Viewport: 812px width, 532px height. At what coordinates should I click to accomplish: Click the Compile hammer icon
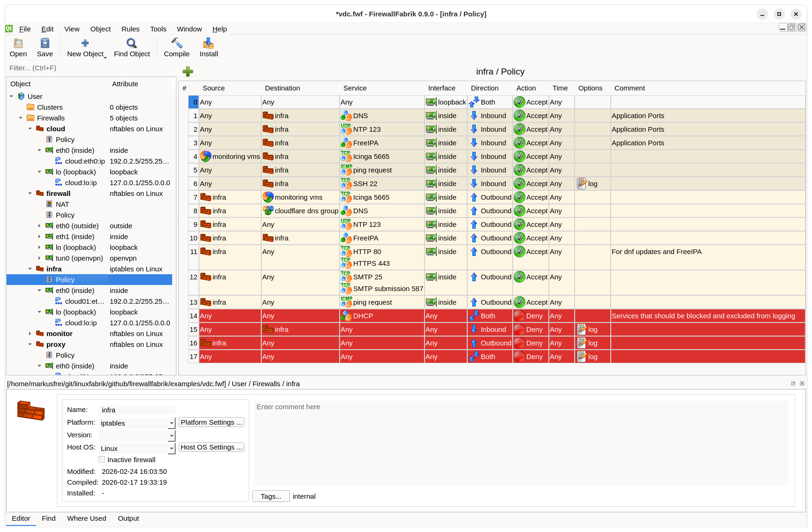176,44
